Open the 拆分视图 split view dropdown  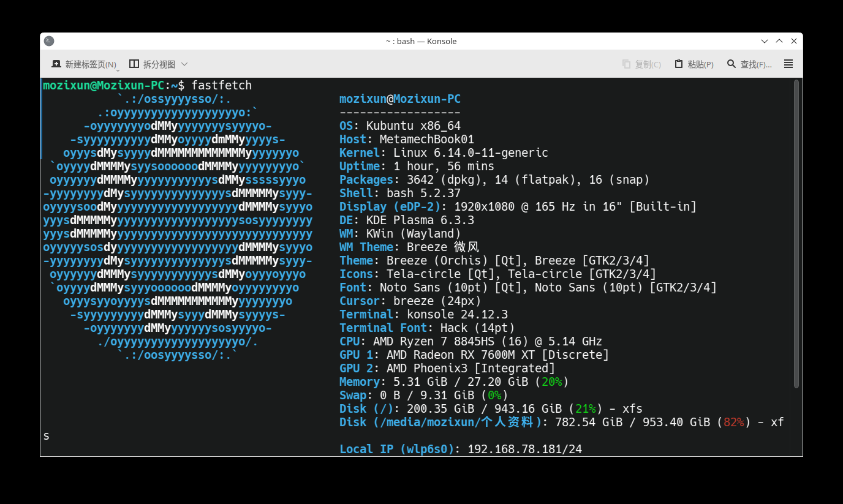[159, 64]
